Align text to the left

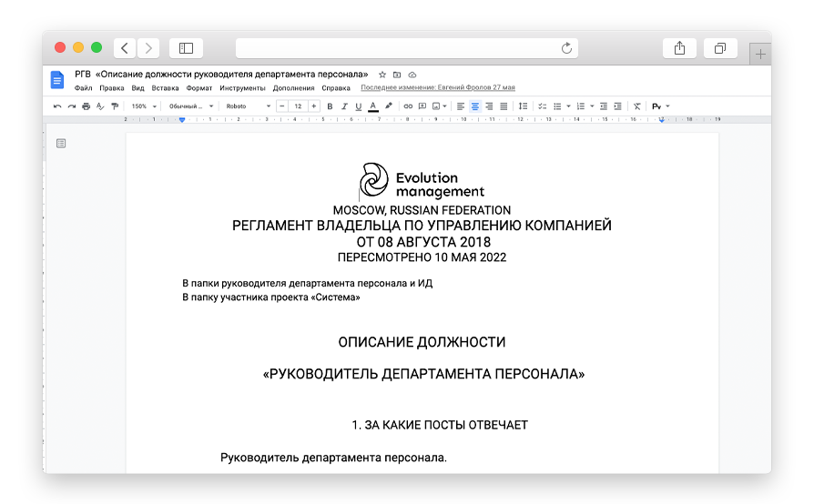coord(461,106)
